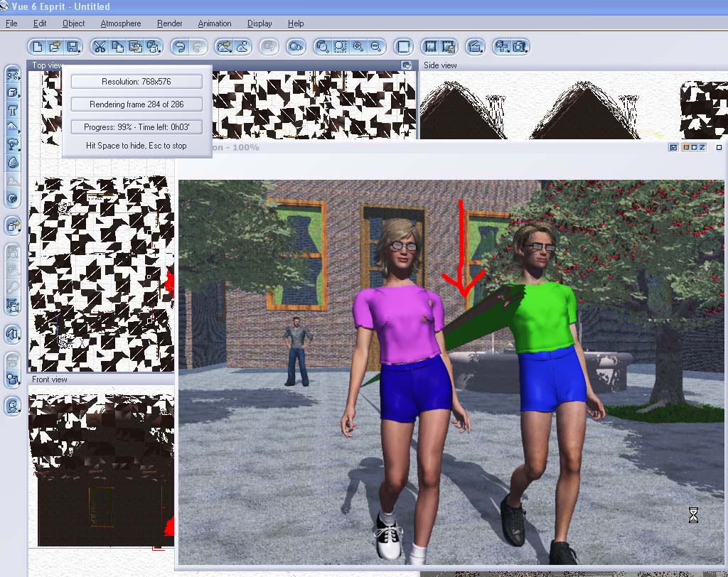Click the Zoom out magnifier icon
728x577 pixels.
[376, 47]
